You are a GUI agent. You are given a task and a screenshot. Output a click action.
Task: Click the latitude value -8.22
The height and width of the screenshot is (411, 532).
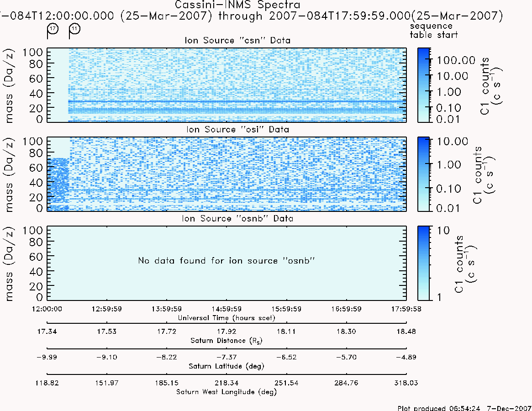coord(167,357)
